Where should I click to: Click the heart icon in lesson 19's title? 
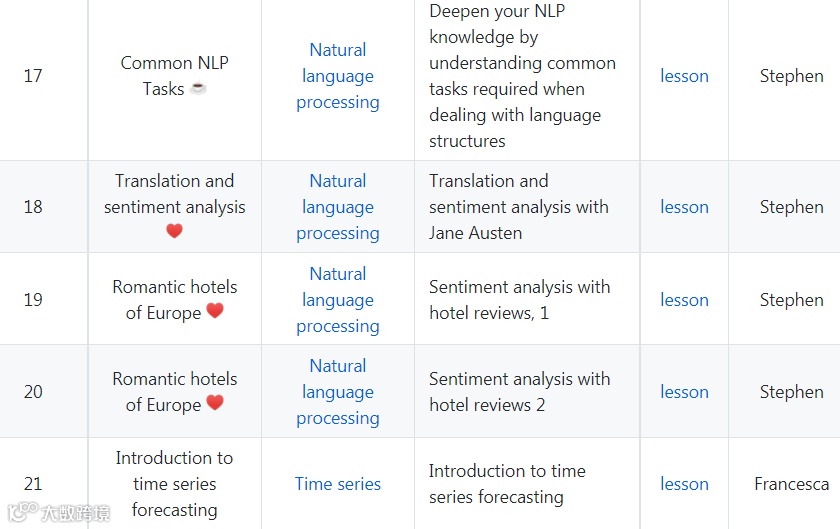coord(215,310)
